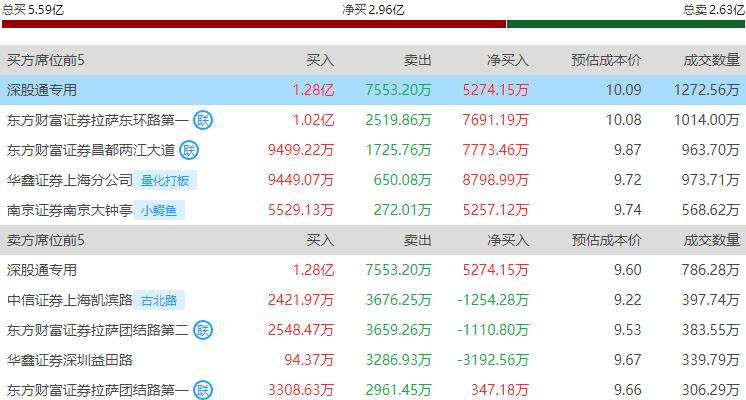This screenshot has height=400, width=746.
Task: Click the 小鳄鱼 tag
Action: [159, 210]
